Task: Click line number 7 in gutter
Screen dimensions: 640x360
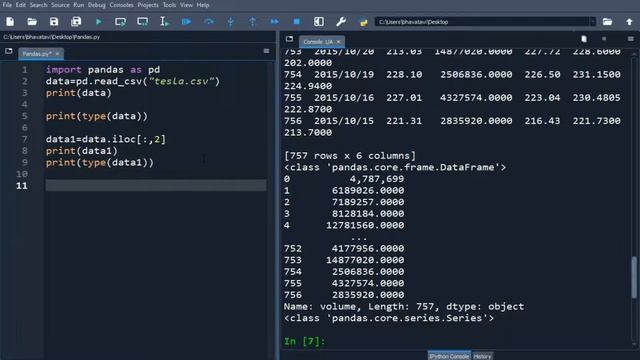Action: (24, 139)
